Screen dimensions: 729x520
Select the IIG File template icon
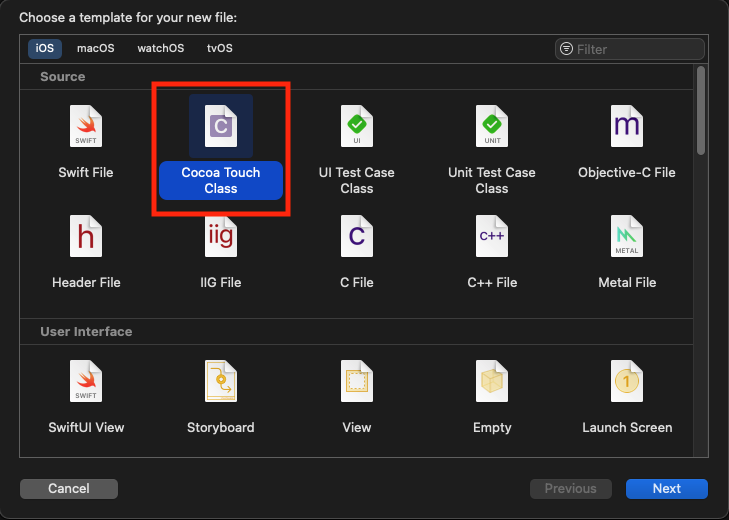click(x=221, y=236)
